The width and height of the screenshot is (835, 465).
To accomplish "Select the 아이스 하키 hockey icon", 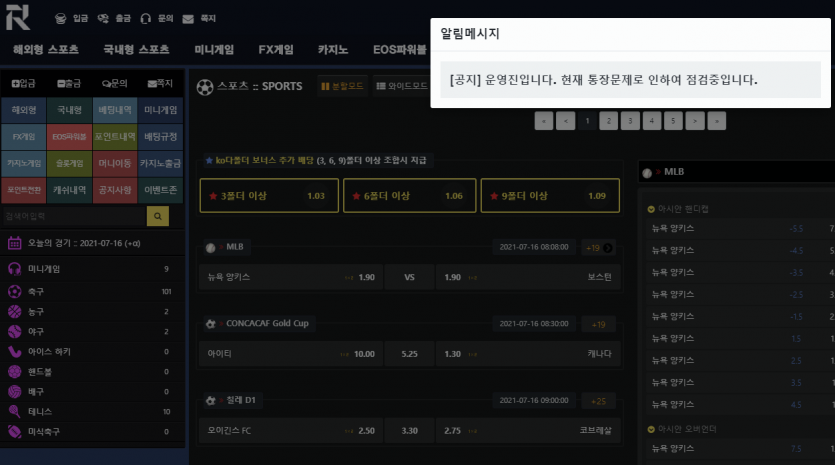I will tap(14, 352).
